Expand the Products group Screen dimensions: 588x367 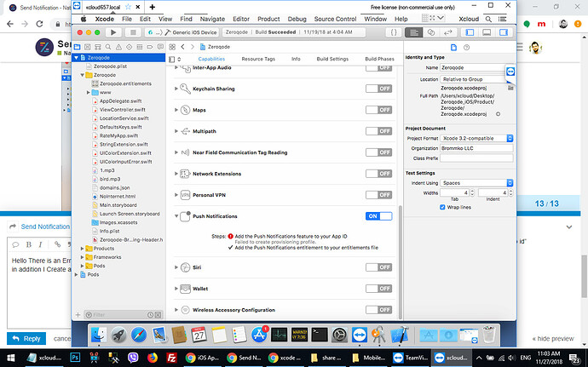point(82,249)
